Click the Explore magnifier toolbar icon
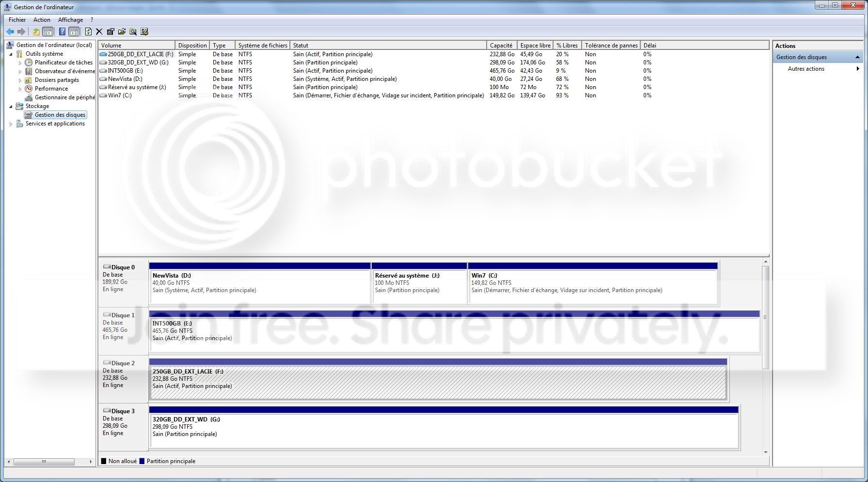The height and width of the screenshot is (482, 868). pos(133,31)
